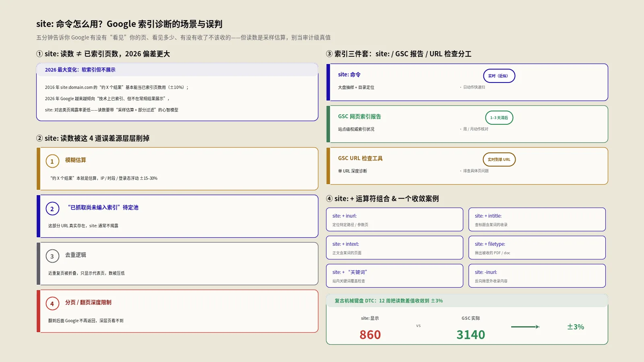Image resolution: width=644 pixels, height=362 pixels.
Task: Select the site: + inurl: card
Action: [394, 219]
